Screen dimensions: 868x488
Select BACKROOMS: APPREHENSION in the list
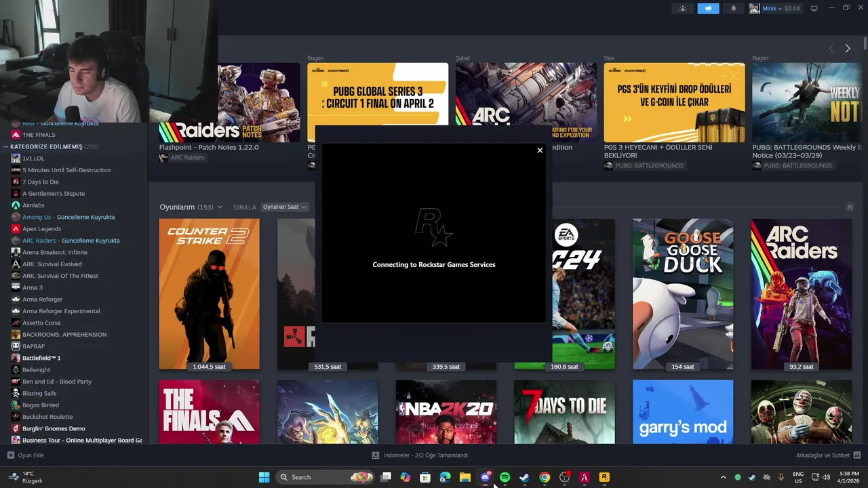click(x=64, y=334)
